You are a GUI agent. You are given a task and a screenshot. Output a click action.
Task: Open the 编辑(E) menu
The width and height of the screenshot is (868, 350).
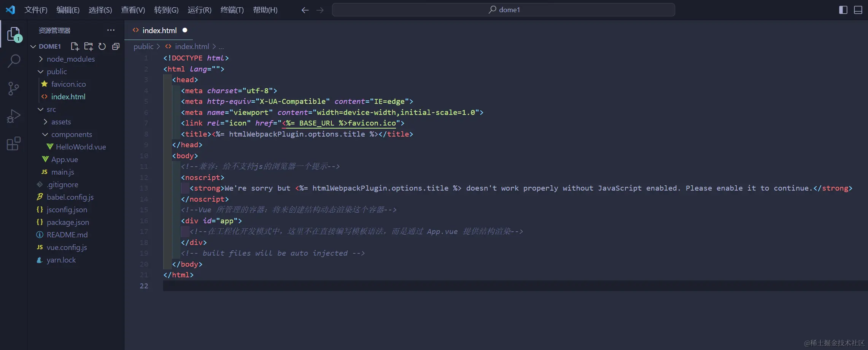coord(68,10)
